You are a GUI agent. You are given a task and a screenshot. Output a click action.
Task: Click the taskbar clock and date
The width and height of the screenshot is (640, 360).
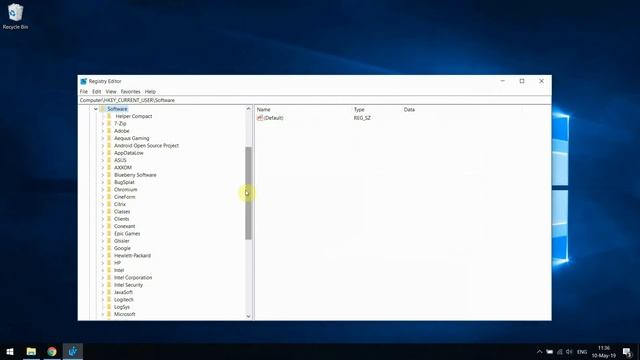click(x=604, y=352)
